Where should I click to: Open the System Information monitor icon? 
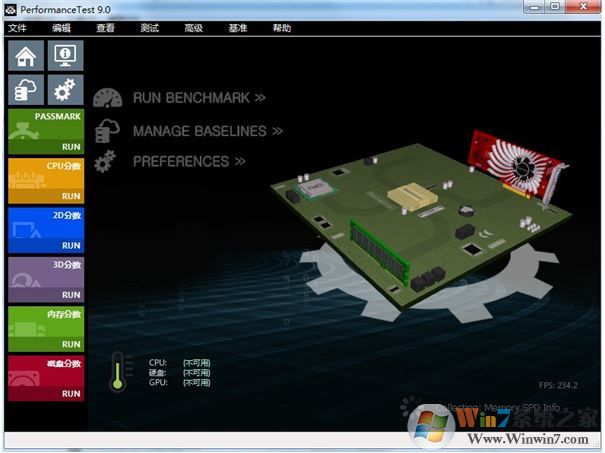point(65,56)
